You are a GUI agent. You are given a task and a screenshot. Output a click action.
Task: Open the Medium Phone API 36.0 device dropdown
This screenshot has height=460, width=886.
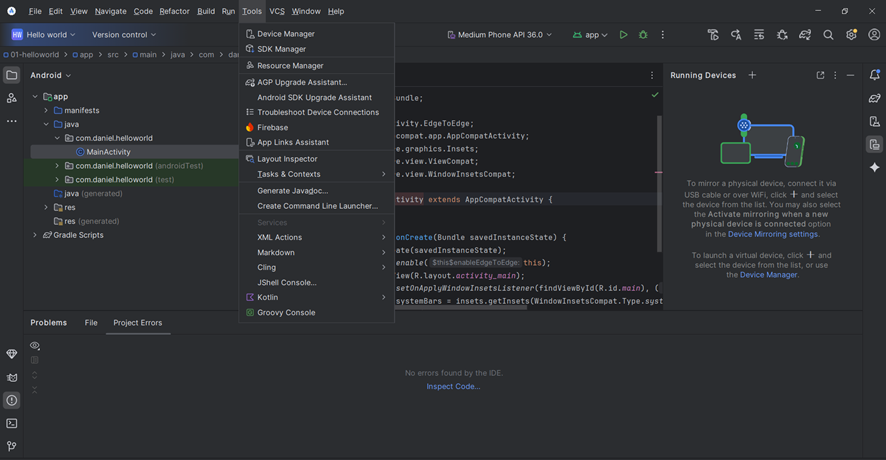[499, 35]
